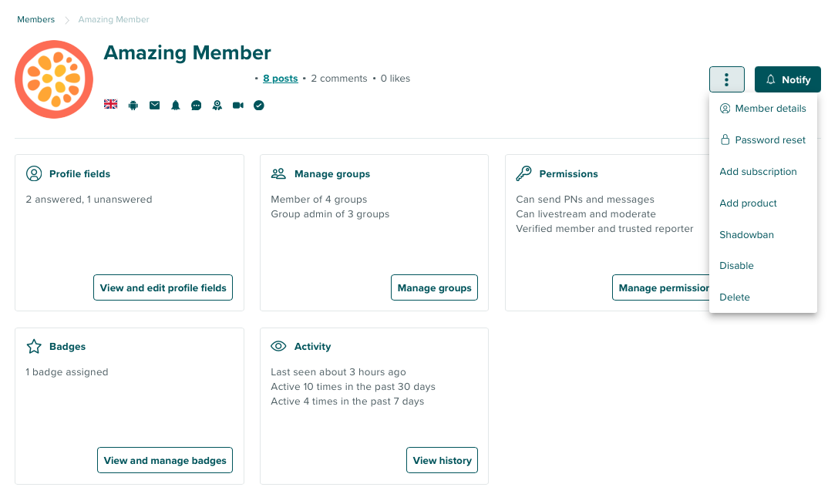Open the notification bell icon

[x=175, y=105]
